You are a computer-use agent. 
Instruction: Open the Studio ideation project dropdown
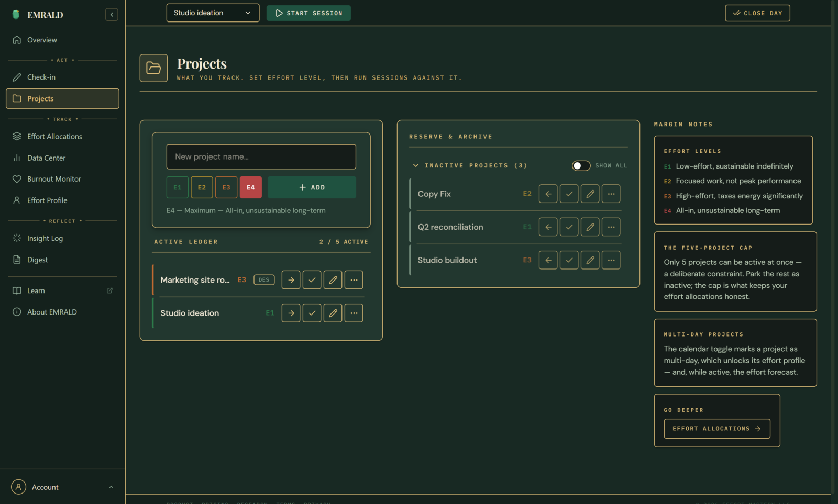coord(213,13)
